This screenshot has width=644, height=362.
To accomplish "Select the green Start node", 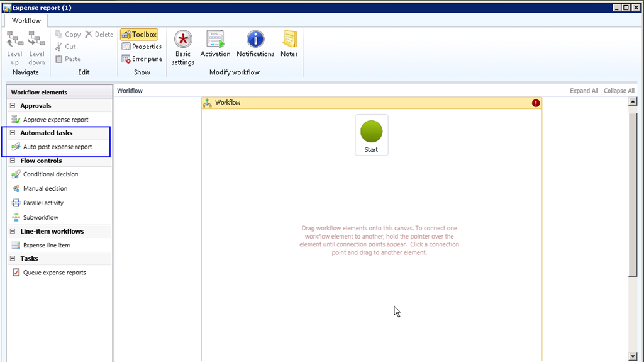I will coord(371,131).
